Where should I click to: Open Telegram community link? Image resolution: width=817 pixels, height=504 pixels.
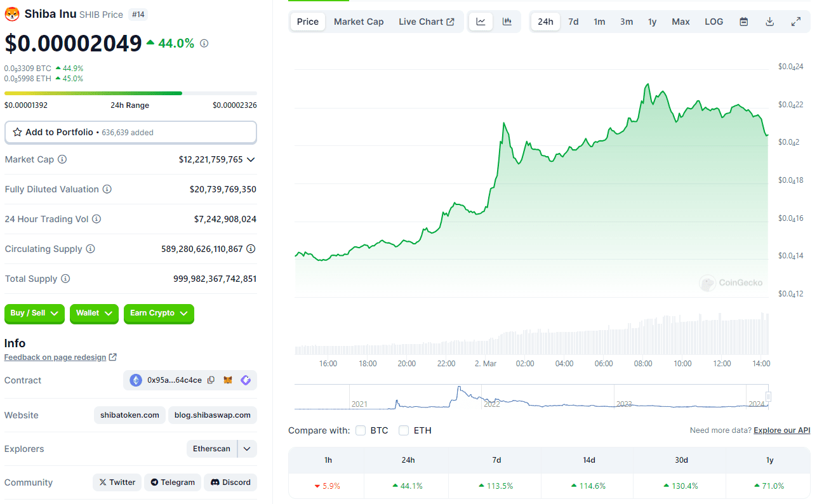pyautogui.click(x=173, y=482)
